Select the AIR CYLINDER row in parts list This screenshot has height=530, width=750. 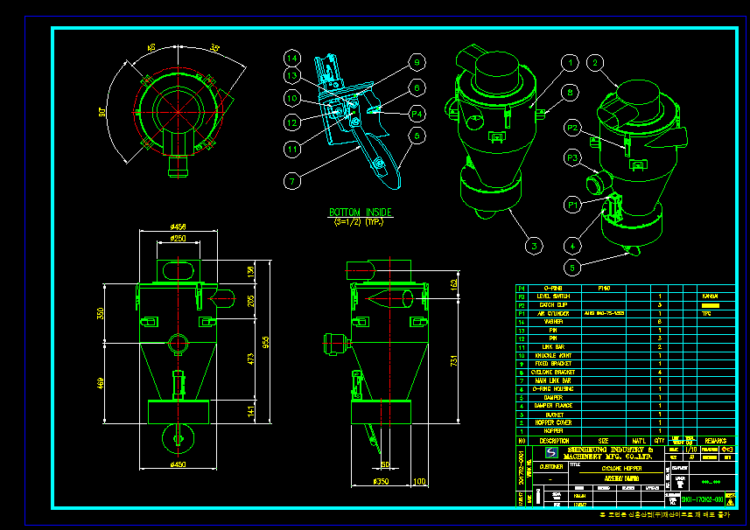[x=553, y=313]
